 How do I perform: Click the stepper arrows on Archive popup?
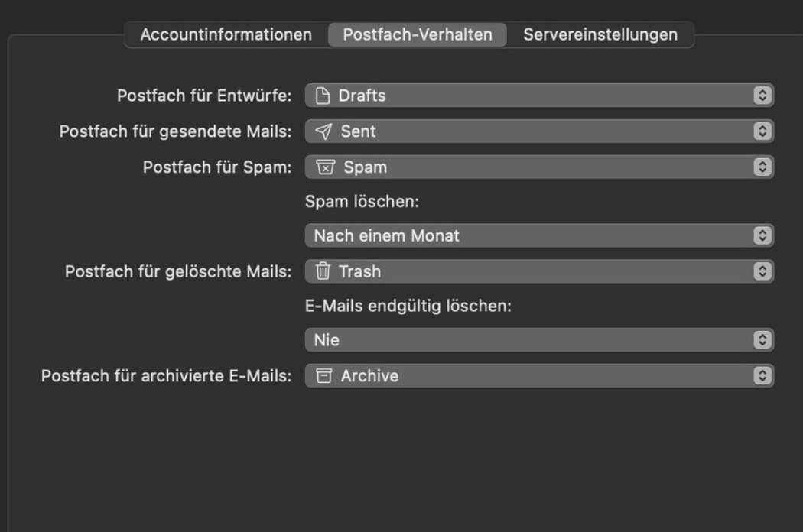[760, 375]
